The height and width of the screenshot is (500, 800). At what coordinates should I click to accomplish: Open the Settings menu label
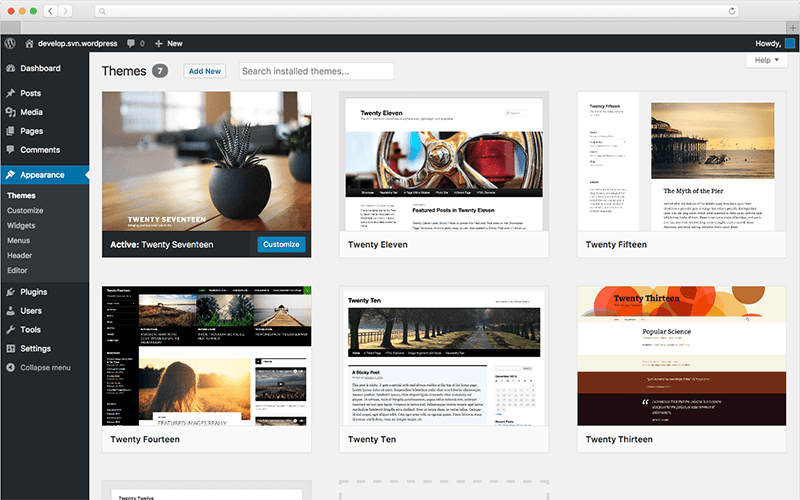pos(35,348)
